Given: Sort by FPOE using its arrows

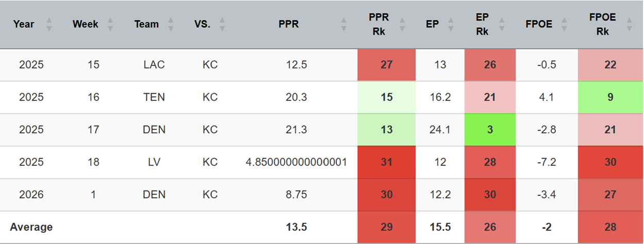Looking at the screenshot, I should [565, 24].
